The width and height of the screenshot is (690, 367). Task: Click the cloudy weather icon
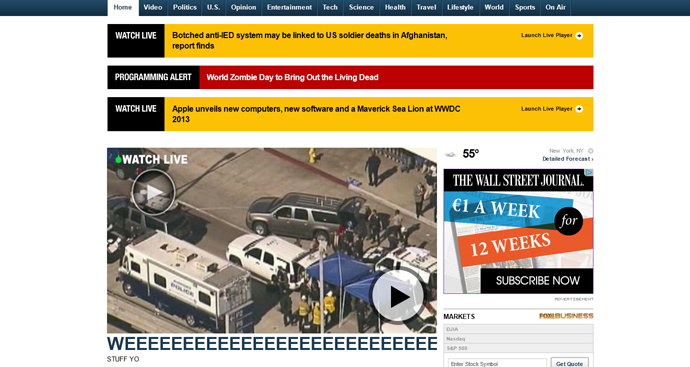(451, 154)
